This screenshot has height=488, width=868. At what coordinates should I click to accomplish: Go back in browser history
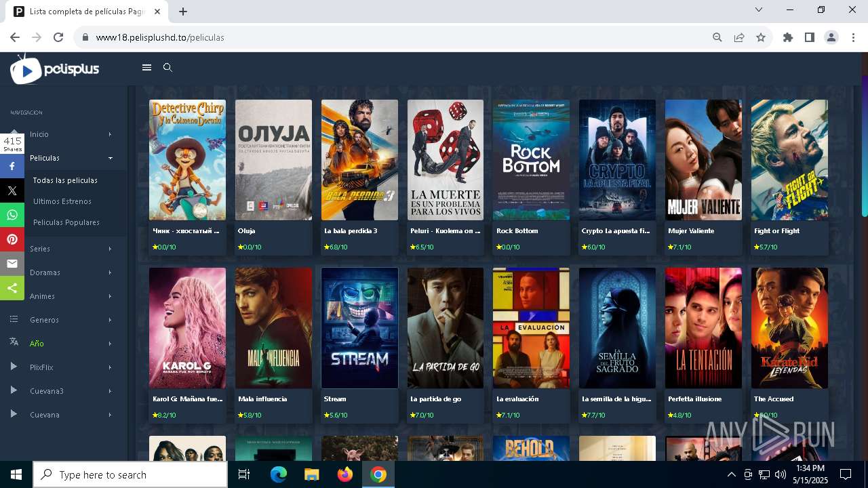pyautogui.click(x=15, y=37)
